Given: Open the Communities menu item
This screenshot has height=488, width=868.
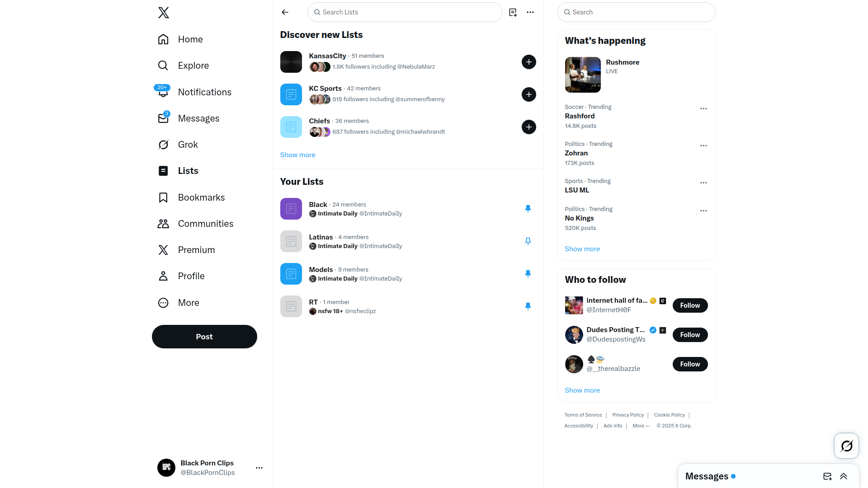Looking at the screenshot, I should [x=195, y=224].
